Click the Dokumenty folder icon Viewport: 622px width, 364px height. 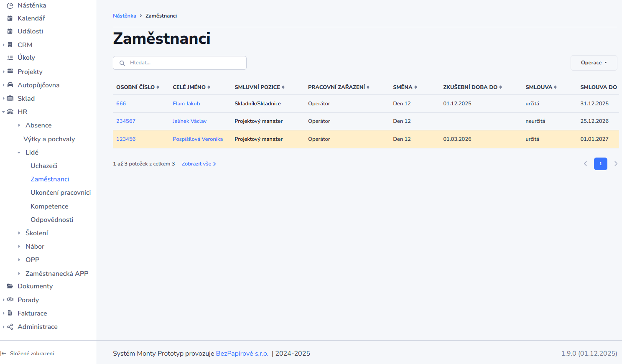coord(10,286)
